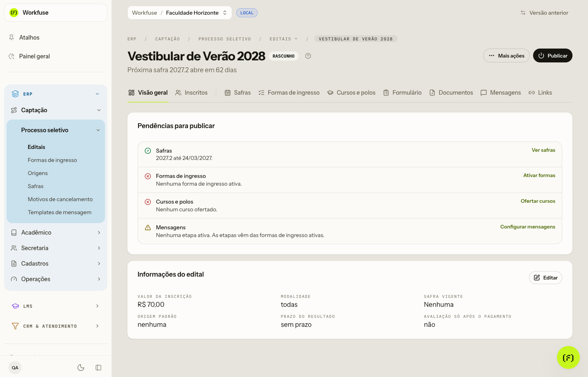Click the red error icon for Formas de ingresso

pos(148,176)
